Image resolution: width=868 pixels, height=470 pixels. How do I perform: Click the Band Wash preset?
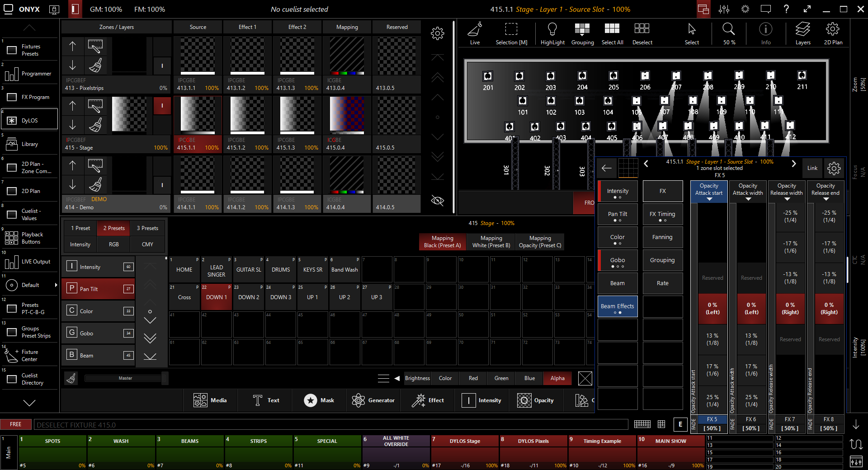[x=344, y=270]
